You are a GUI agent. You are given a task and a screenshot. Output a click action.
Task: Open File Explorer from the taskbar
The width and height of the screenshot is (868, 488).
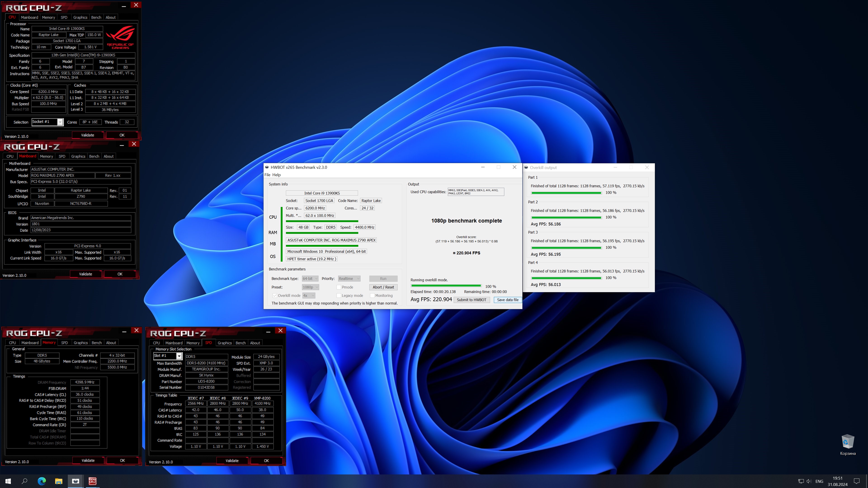[x=59, y=481]
